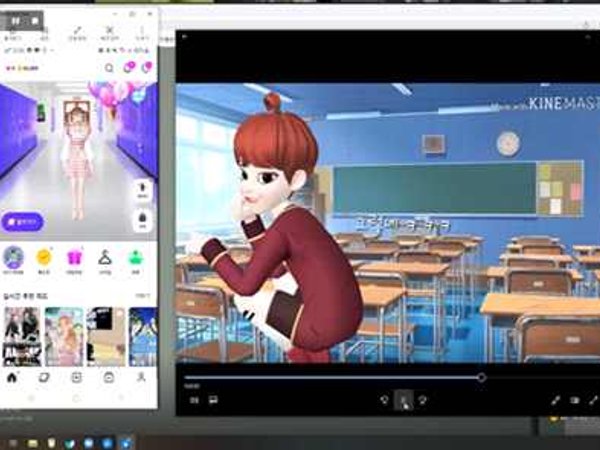The width and height of the screenshot is (600, 450).
Task: Open the folder icon on the taskbar
Action: pyautogui.click(x=33, y=443)
